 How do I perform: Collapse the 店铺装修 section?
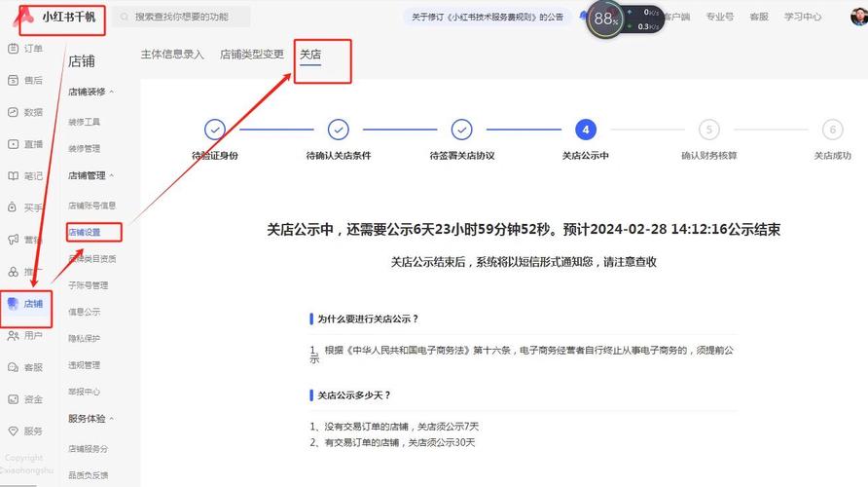click(x=111, y=92)
